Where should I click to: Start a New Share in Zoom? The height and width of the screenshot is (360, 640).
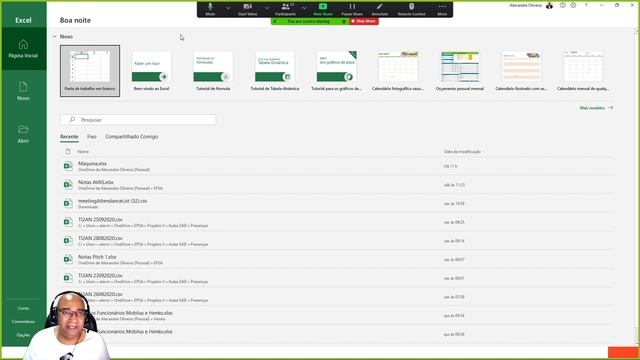pyautogui.click(x=323, y=9)
